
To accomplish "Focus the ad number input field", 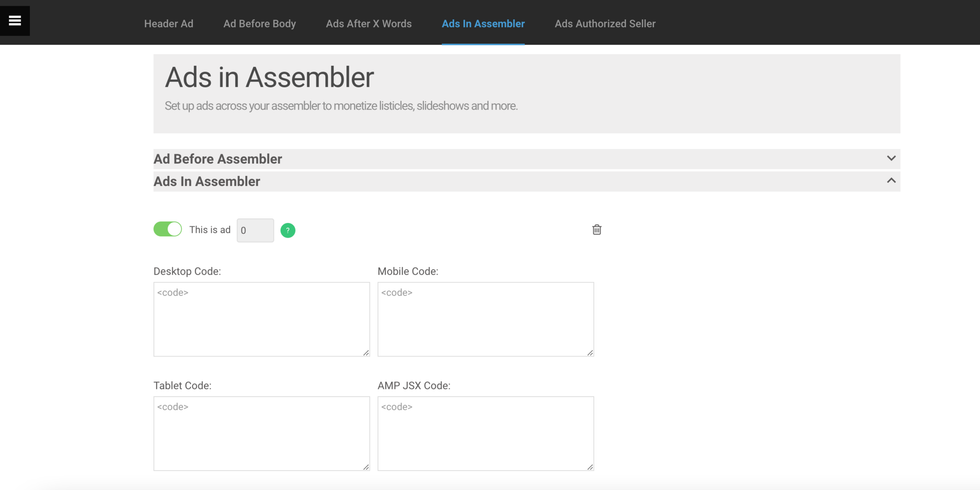I will (255, 230).
